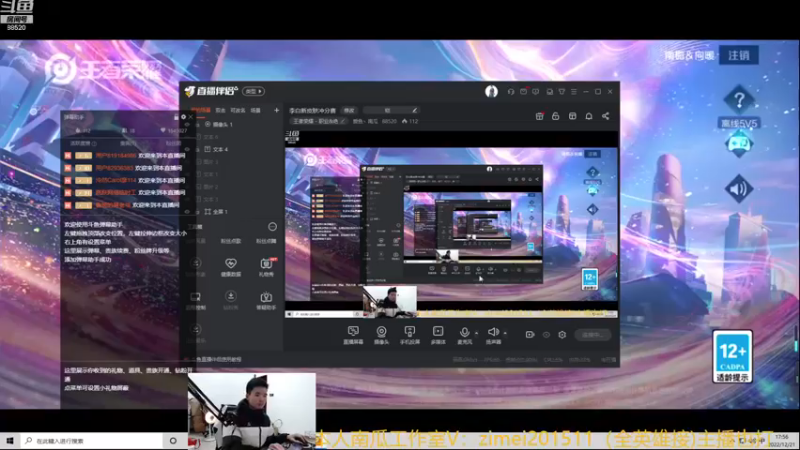Click the Windows taskbar search box
This screenshot has height=450, width=800.
[x=92, y=441]
